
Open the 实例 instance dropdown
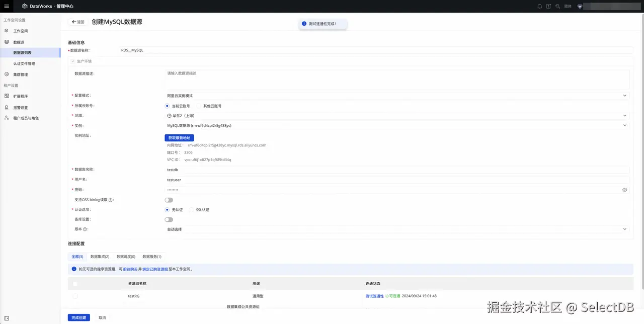click(x=397, y=125)
